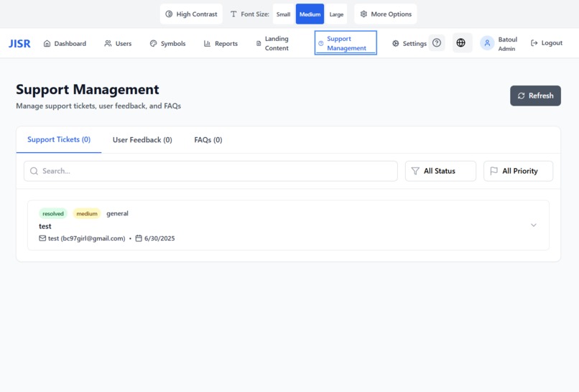Viewport: 579px width, 392px height.
Task: Click the ticket title test
Action: 45,226
